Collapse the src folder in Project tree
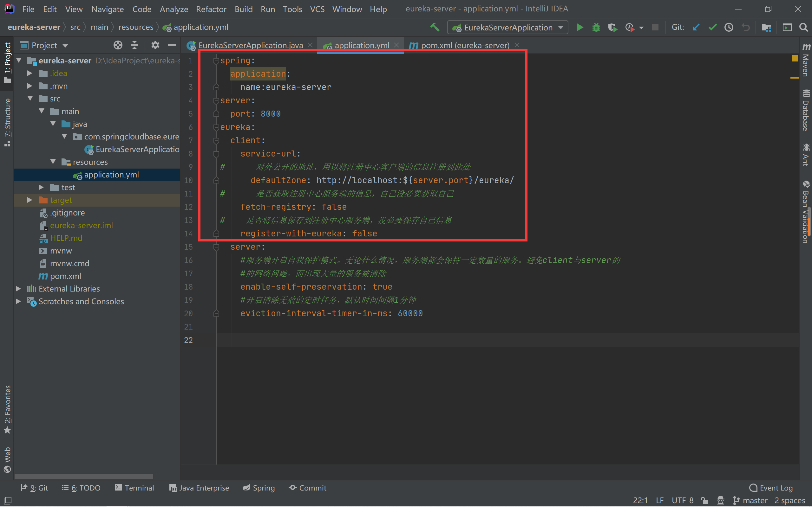 point(30,98)
